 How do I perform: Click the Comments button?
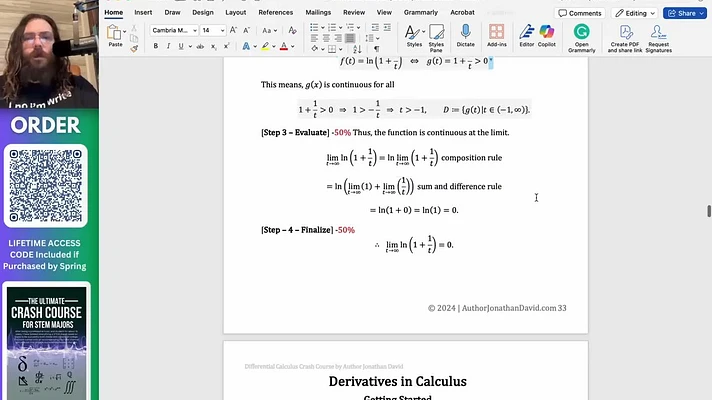coord(580,13)
